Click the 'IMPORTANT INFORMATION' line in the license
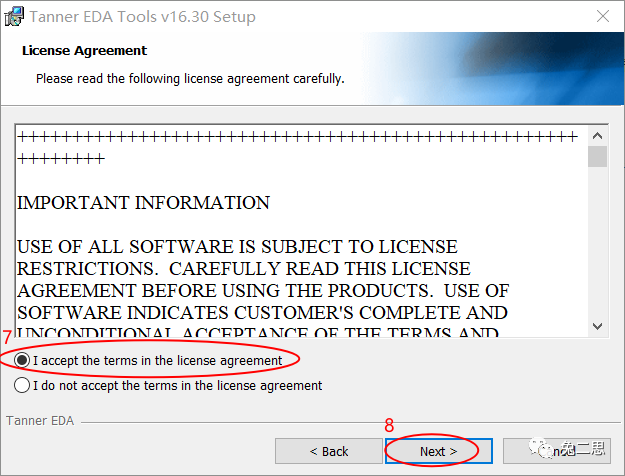Screen dimensions: 625x476 point(143,203)
